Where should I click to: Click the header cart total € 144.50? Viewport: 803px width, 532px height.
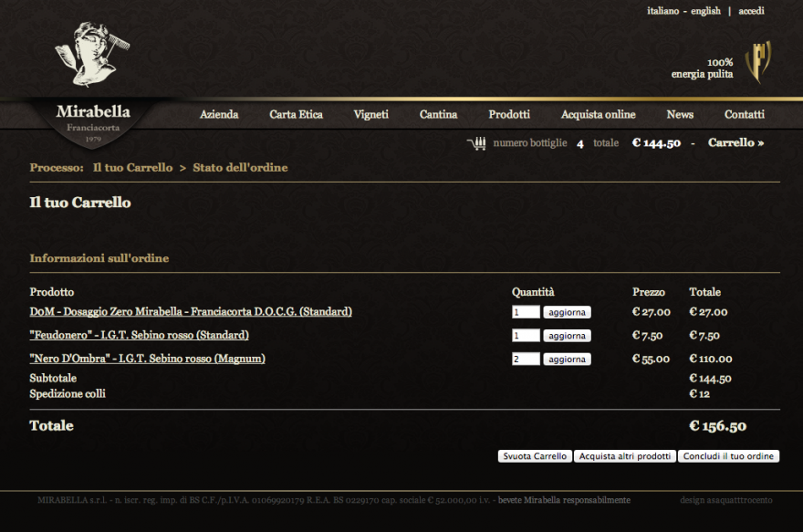pyautogui.click(x=656, y=143)
